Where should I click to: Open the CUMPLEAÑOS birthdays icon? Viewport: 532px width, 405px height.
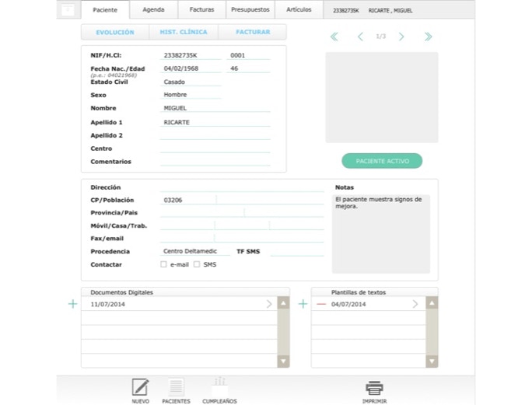[219, 386]
